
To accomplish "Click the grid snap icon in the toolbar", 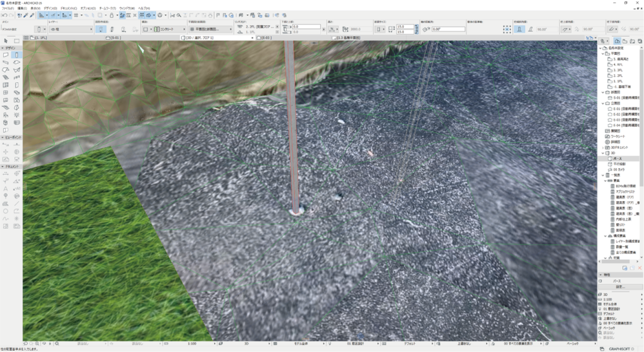I will [x=76, y=15].
